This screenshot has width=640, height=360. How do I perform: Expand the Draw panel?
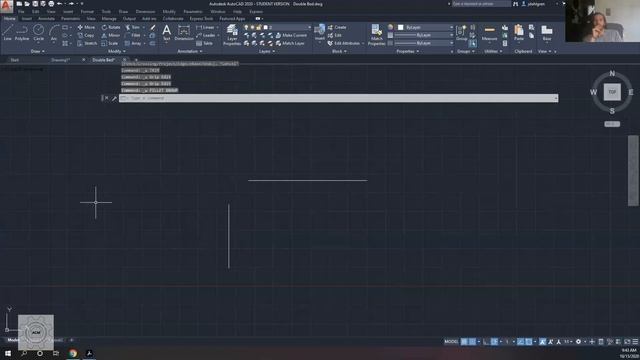38,51
